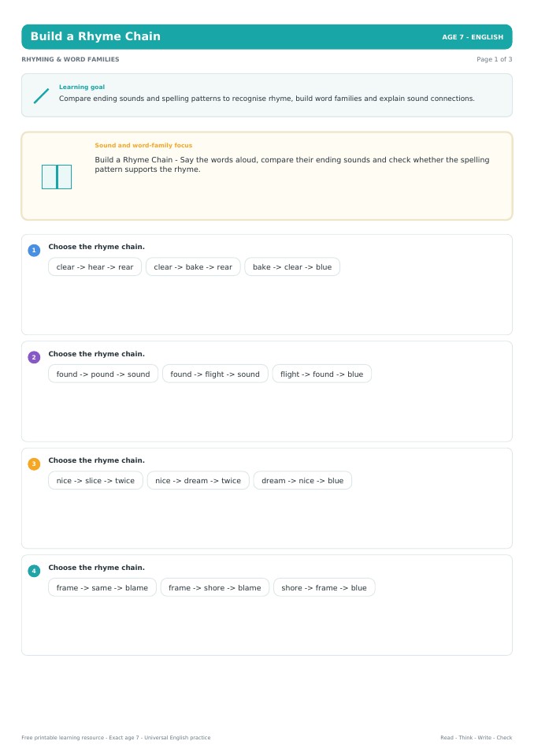Screen dimensions: 534x756
Task: Pick 'frame -> same -> blame' chain
Action: [x=102, y=587]
